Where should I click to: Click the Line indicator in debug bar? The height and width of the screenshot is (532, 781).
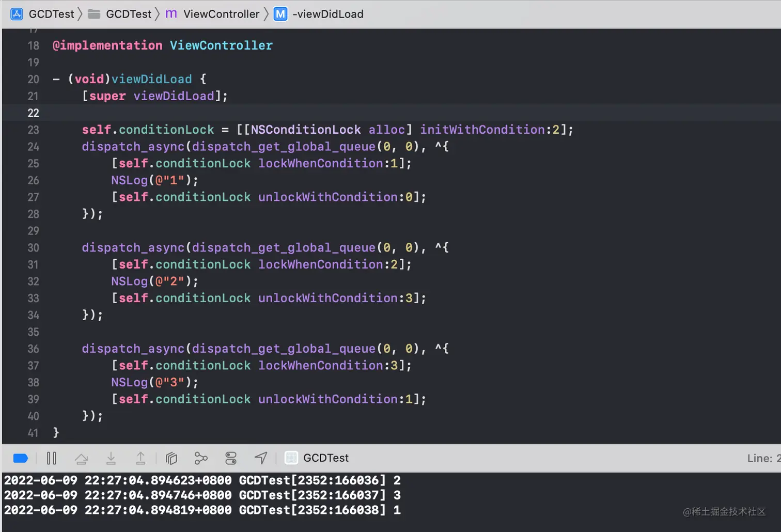pyautogui.click(x=764, y=458)
